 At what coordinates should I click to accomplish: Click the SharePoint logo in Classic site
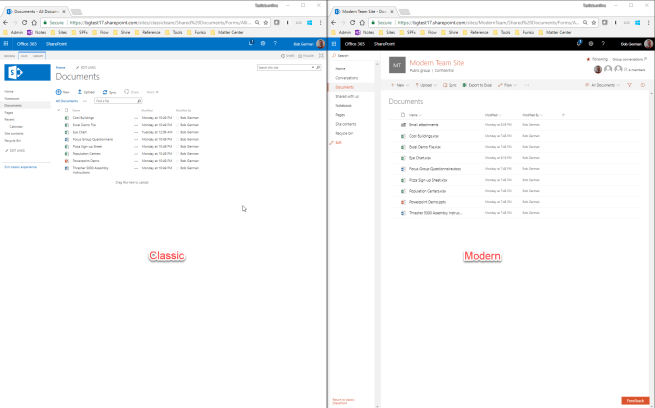(x=27, y=72)
